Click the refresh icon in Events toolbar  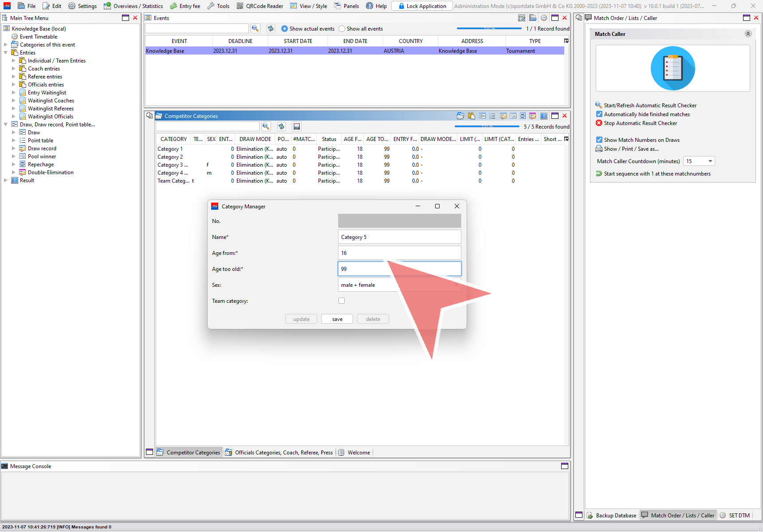[x=271, y=28]
